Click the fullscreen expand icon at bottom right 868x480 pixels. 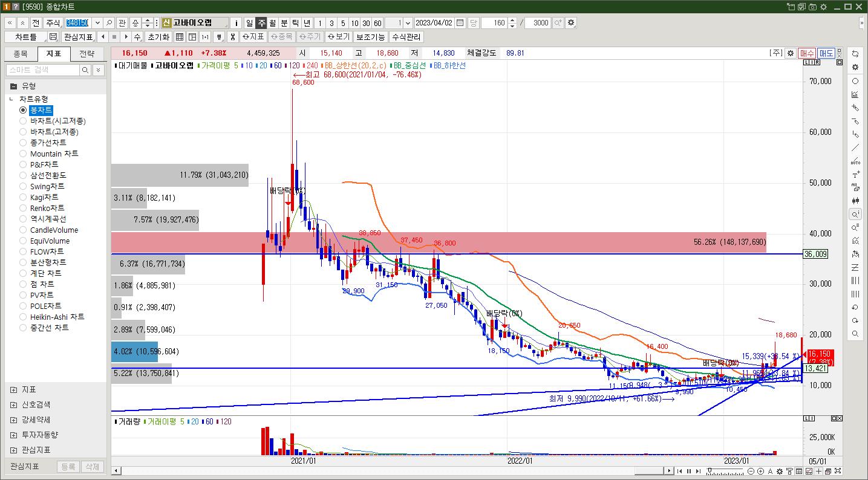pos(838,471)
